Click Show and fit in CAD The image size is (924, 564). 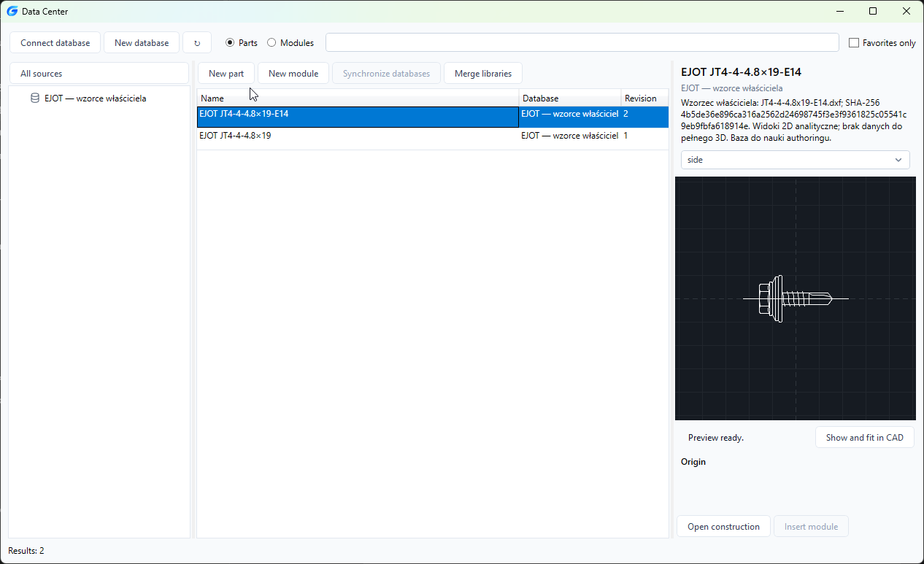point(865,438)
